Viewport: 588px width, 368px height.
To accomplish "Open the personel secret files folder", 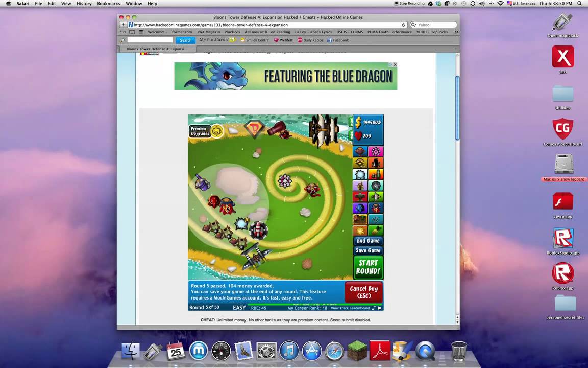I will point(565,307).
